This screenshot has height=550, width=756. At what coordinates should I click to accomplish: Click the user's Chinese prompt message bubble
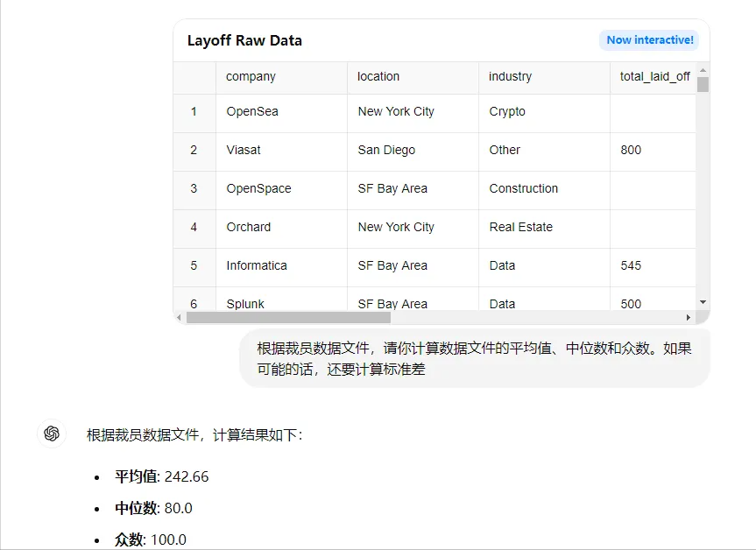(x=475, y=358)
